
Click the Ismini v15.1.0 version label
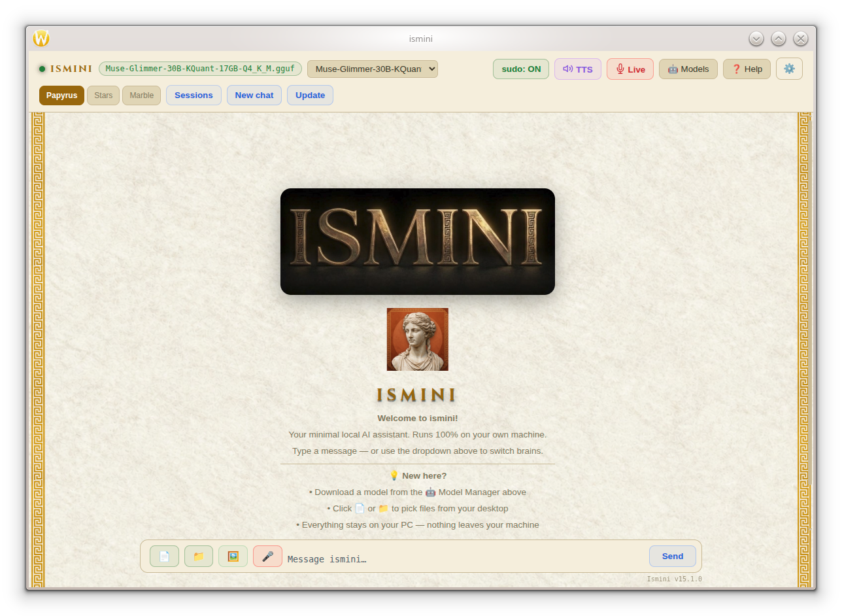674,579
